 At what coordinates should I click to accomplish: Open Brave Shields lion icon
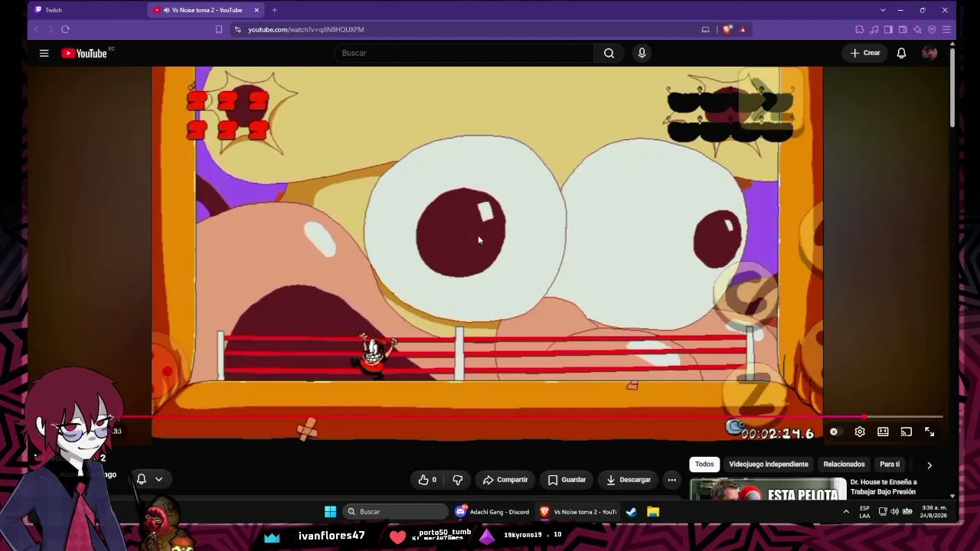pos(727,29)
